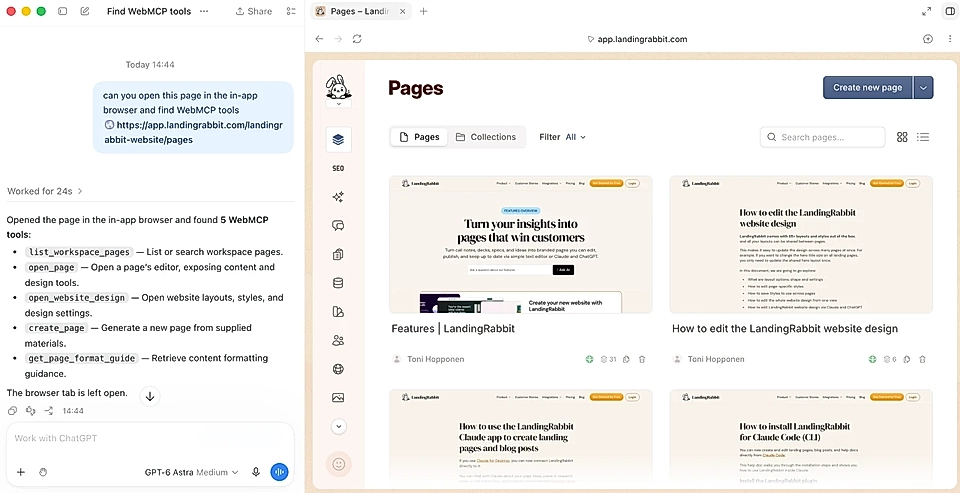This screenshot has height=493, width=960.
Task: Open the landingrabbit URL link in the message
Action: pyautogui.click(x=193, y=132)
